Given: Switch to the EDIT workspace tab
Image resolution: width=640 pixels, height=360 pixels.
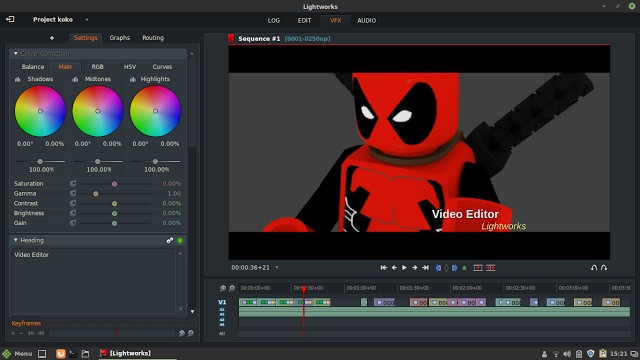Looking at the screenshot, I should [x=304, y=20].
